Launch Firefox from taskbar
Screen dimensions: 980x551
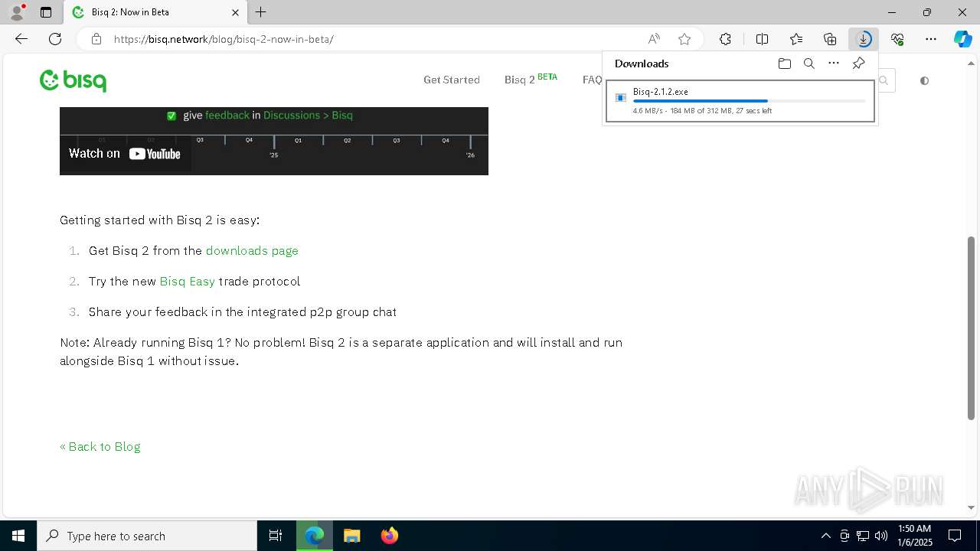click(390, 536)
